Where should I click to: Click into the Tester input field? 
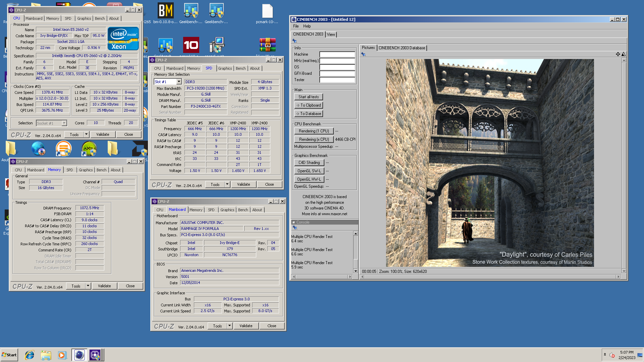pyautogui.click(x=337, y=80)
